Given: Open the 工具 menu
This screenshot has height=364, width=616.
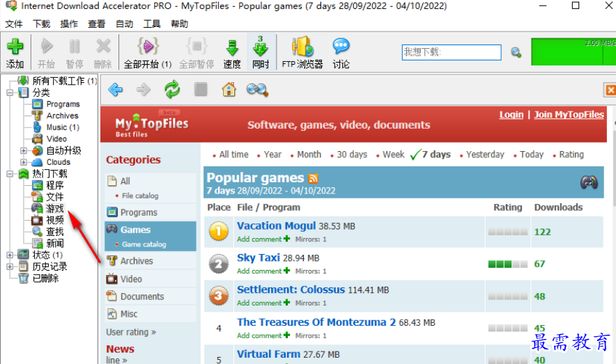Looking at the screenshot, I should coord(152,24).
